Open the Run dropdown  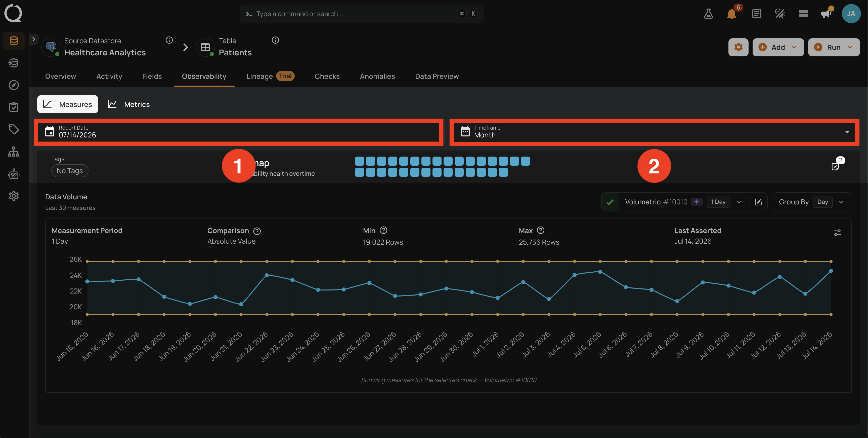834,47
